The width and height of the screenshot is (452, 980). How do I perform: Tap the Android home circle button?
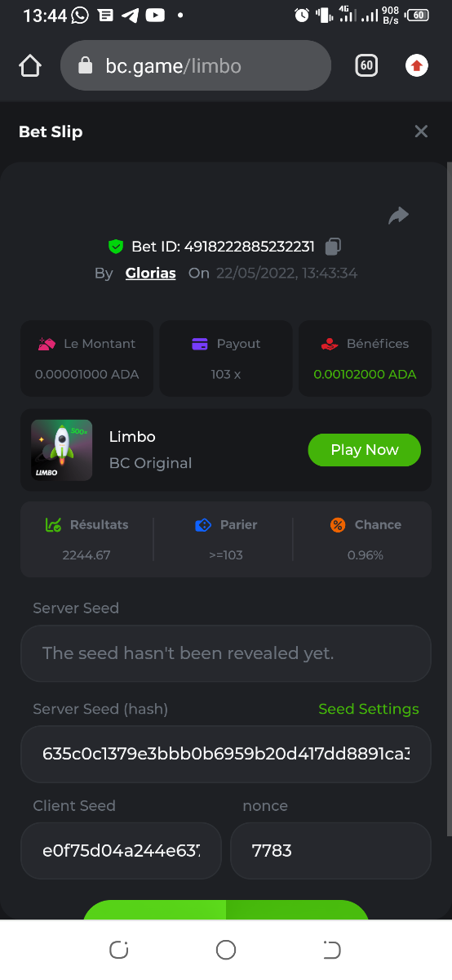coord(226,950)
